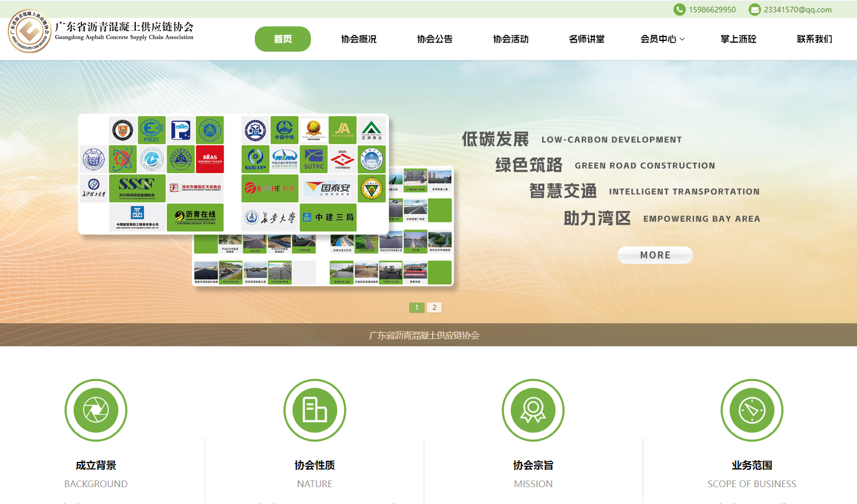857x504 pixels.
Task: Open the 业务范围 clock icon
Action: tap(752, 410)
